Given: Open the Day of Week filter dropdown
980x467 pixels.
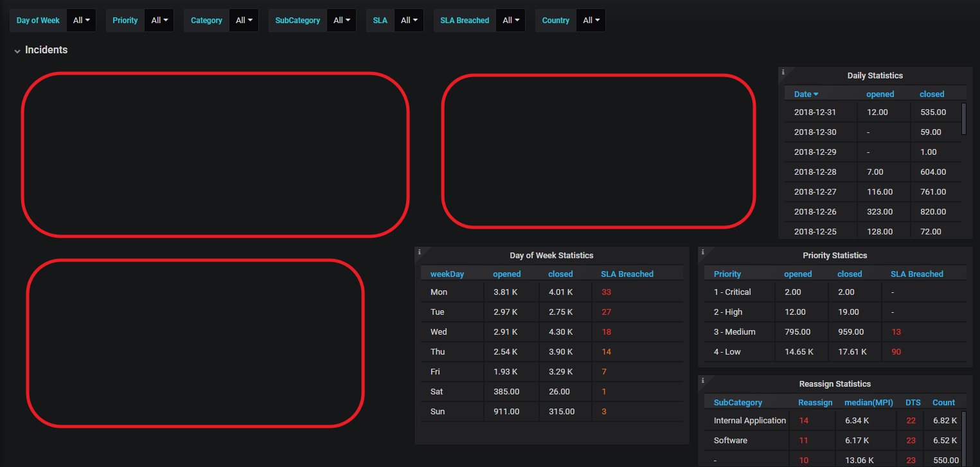Looking at the screenshot, I should click(81, 20).
